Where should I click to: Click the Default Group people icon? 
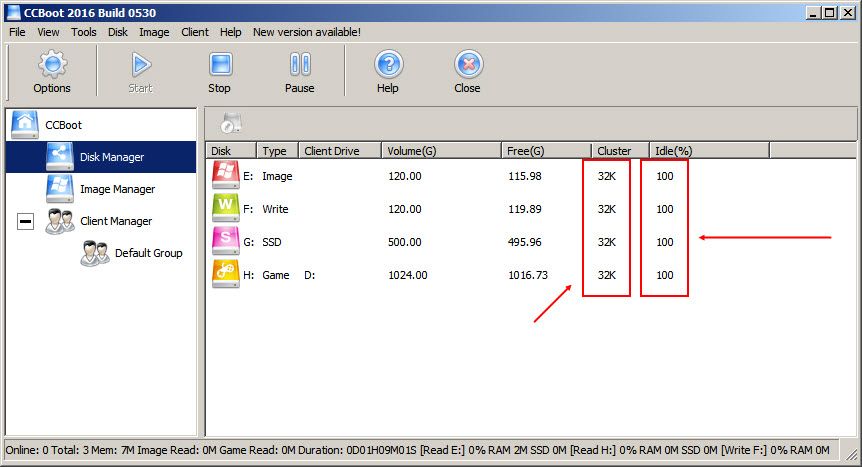point(95,253)
